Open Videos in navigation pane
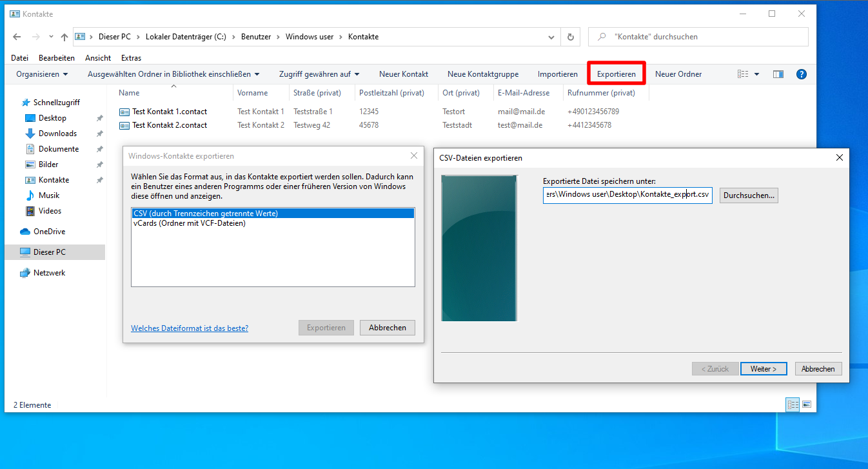The height and width of the screenshot is (469, 868). (x=50, y=211)
